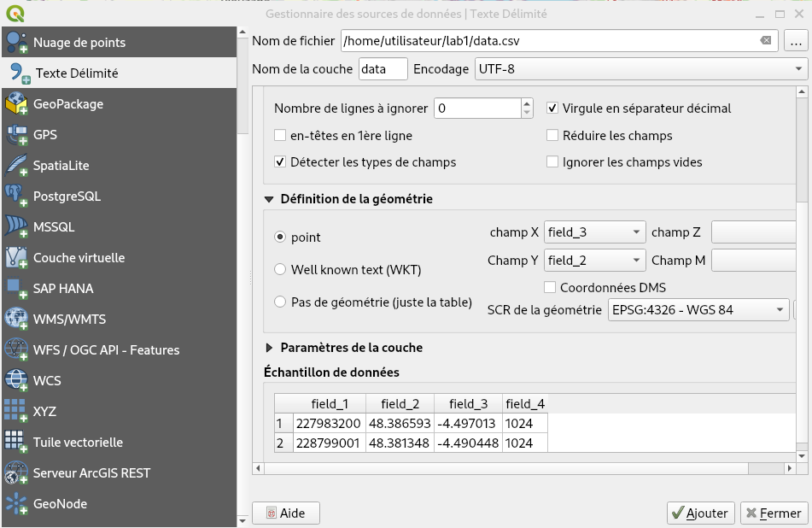Enable en-têtes en 1ère ligne checkbox
Viewport: 812px width, 528px height.
coord(280,135)
